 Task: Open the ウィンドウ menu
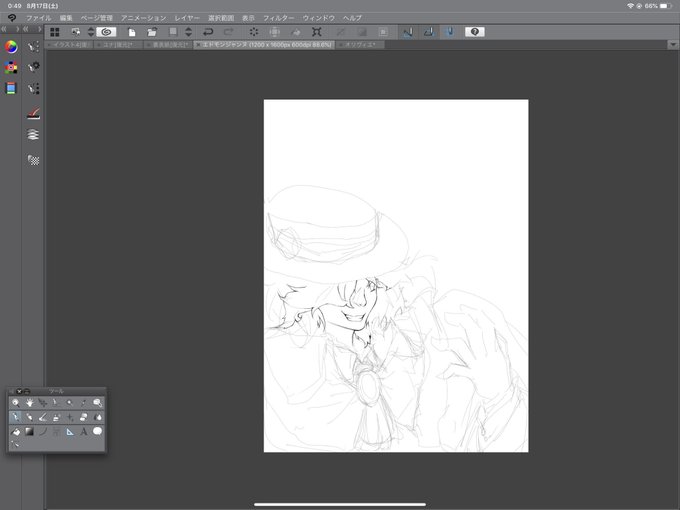[319, 18]
